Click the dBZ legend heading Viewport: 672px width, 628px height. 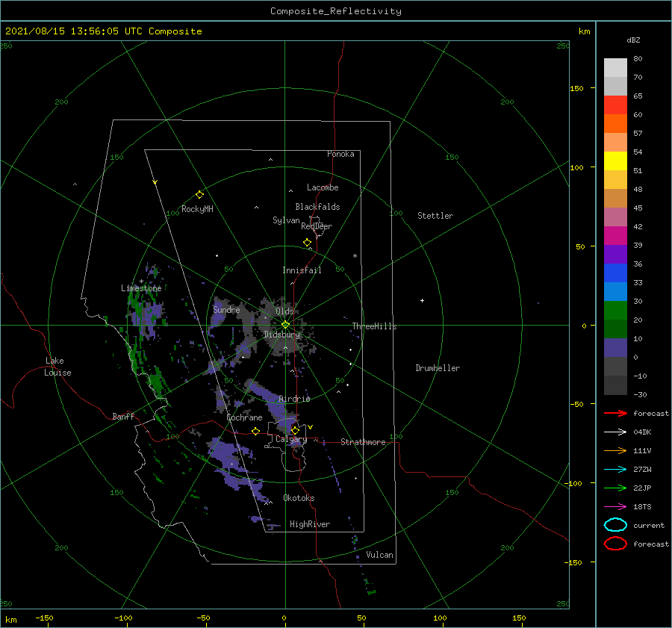pos(633,40)
